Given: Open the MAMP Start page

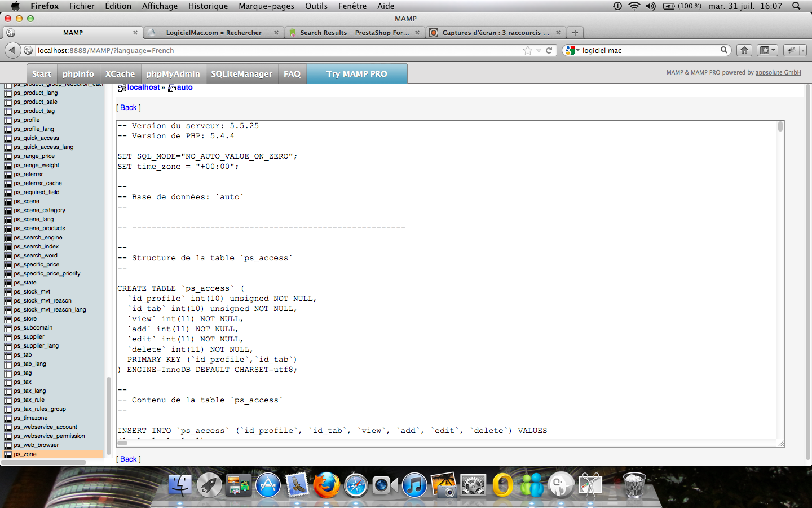Looking at the screenshot, I should [x=41, y=74].
